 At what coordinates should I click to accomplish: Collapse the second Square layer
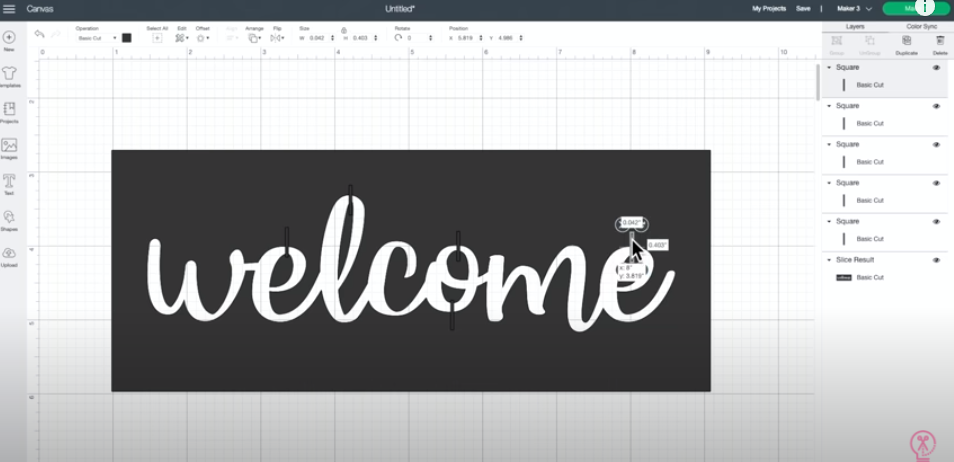click(x=829, y=106)
